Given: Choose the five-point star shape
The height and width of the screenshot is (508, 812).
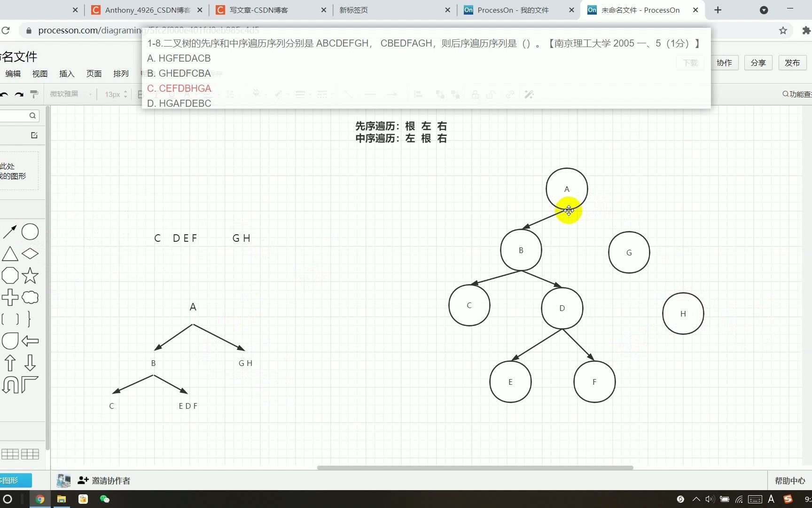Looking at the screenshot, I should (x=30, y=276).
